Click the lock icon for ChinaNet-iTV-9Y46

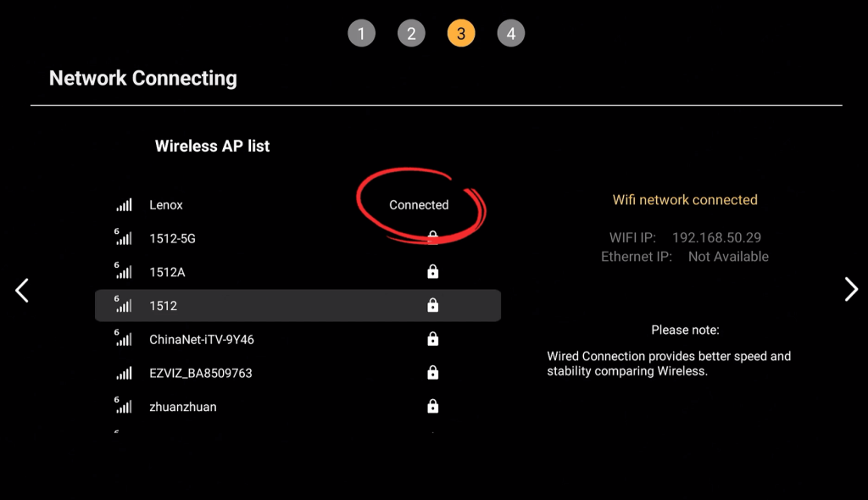[432, 339]
